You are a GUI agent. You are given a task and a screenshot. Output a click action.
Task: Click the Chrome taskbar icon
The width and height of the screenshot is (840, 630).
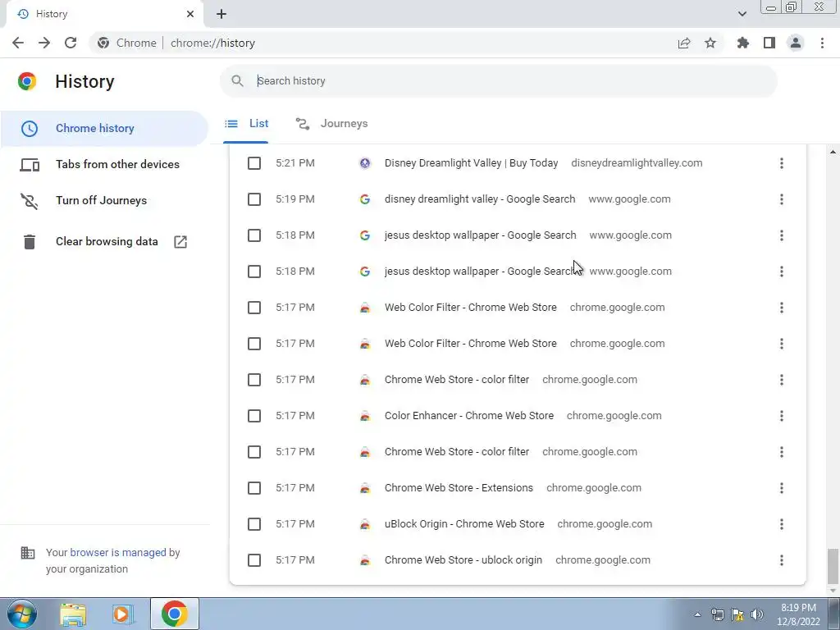coord(174,614)
